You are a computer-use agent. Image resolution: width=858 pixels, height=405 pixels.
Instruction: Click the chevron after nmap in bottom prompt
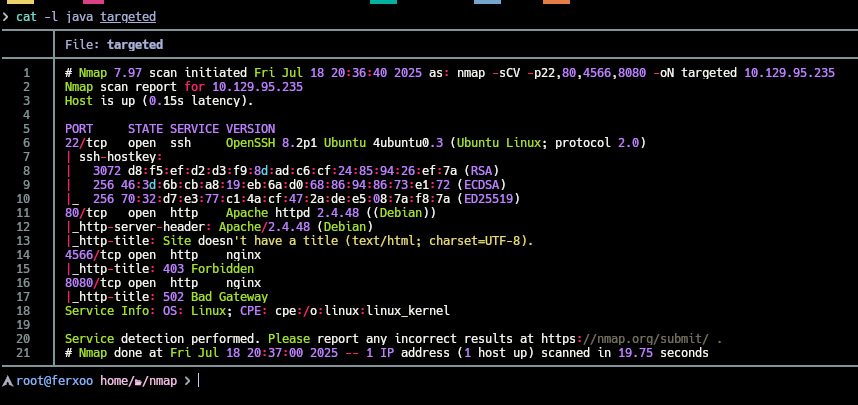[x=186, y=380]
